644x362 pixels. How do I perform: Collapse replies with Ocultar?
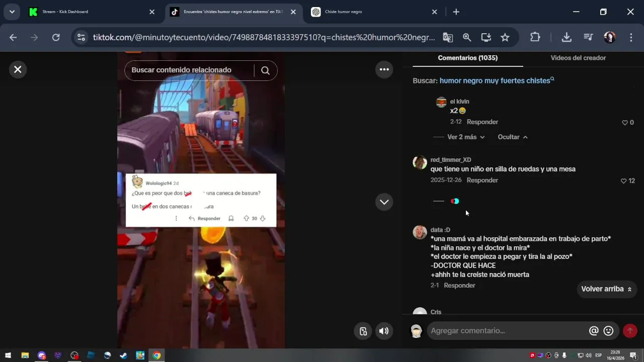pyautogui.click(x=513, y=137)
